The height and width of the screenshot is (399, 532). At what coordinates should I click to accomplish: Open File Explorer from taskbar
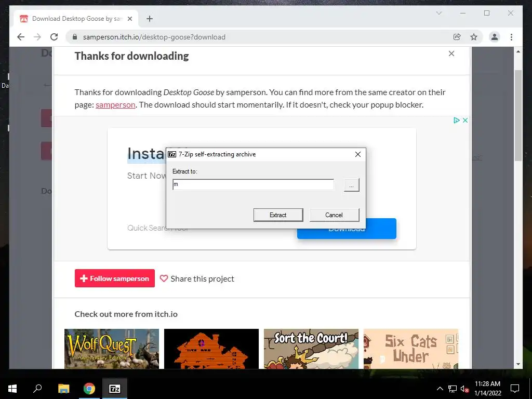coord(63,389)
